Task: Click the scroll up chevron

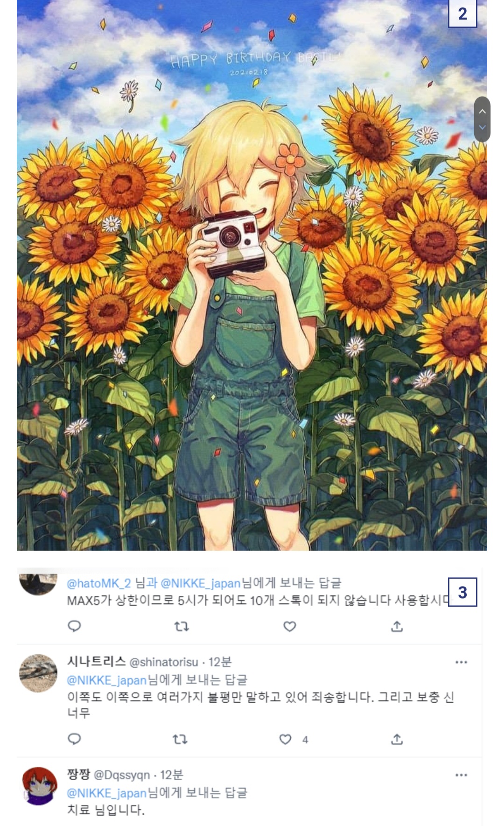Action: tap(482, 112)
